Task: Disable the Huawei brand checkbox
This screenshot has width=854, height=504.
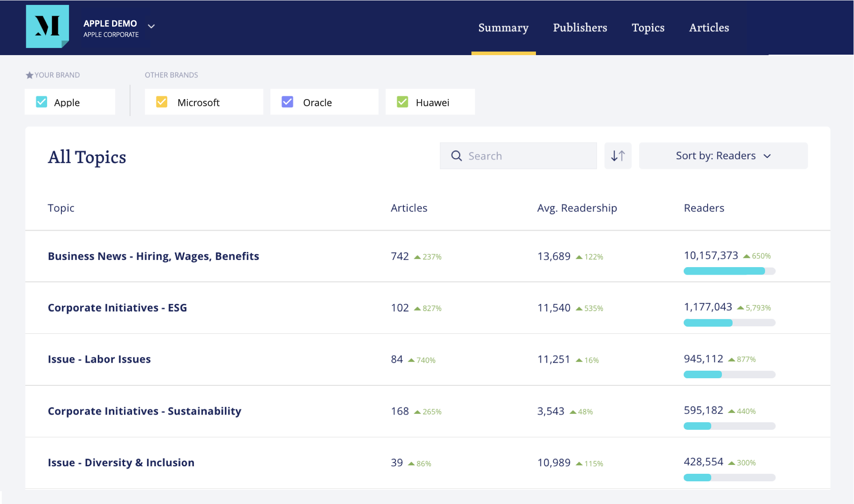Action: click(402, 102)
